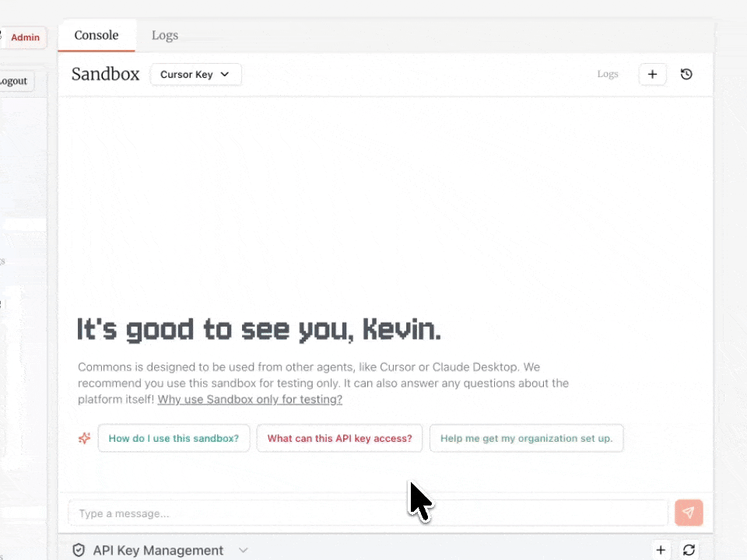Add a new API key with plus icon
This screenshot has width=747, height=560.
[x=661, y=551]
